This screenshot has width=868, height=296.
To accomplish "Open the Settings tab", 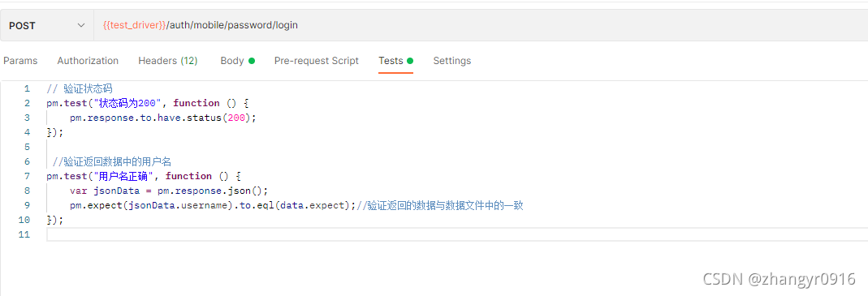I will 452,61.
